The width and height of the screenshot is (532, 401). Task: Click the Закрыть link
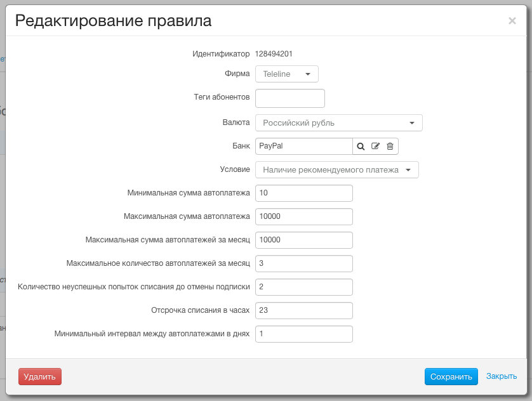click(502, 376)
